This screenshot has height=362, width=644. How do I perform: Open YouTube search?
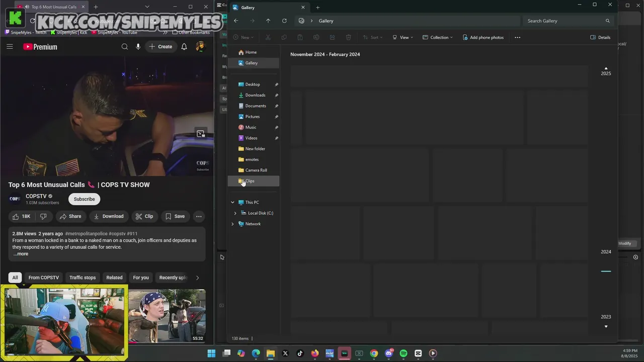[x=124, y=47]
